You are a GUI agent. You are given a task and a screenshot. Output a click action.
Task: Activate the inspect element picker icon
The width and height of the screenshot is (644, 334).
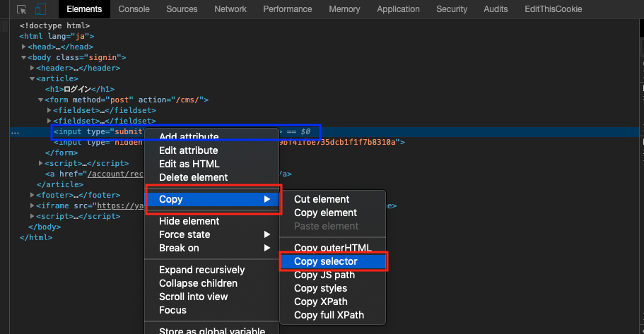[21, 9]
